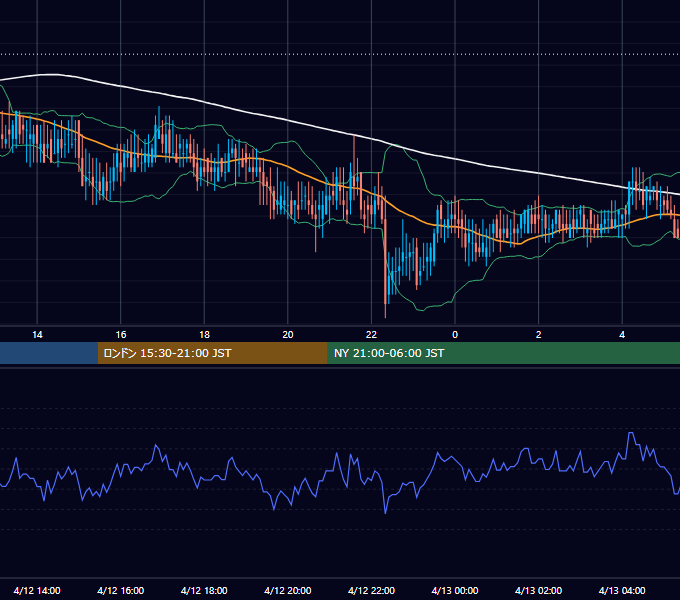Viewport: 680px width, 600px height.
Task: Click the 4/12 14:00 date label
Action: coord(37,590)
